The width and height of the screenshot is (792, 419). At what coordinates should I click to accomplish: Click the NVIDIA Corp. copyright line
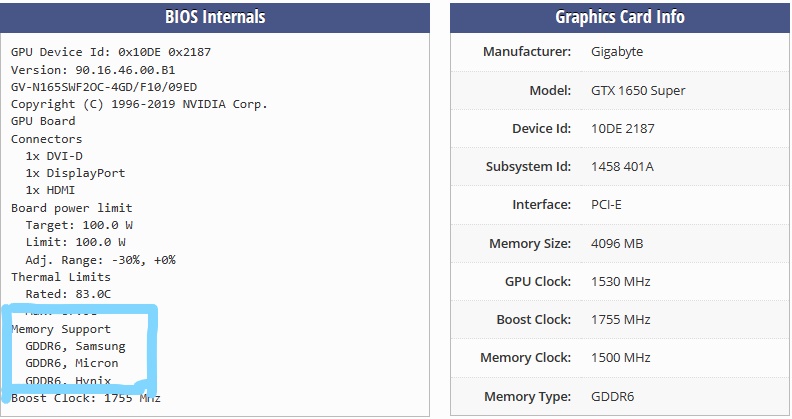pyautogui.click(x=139, y=104)
